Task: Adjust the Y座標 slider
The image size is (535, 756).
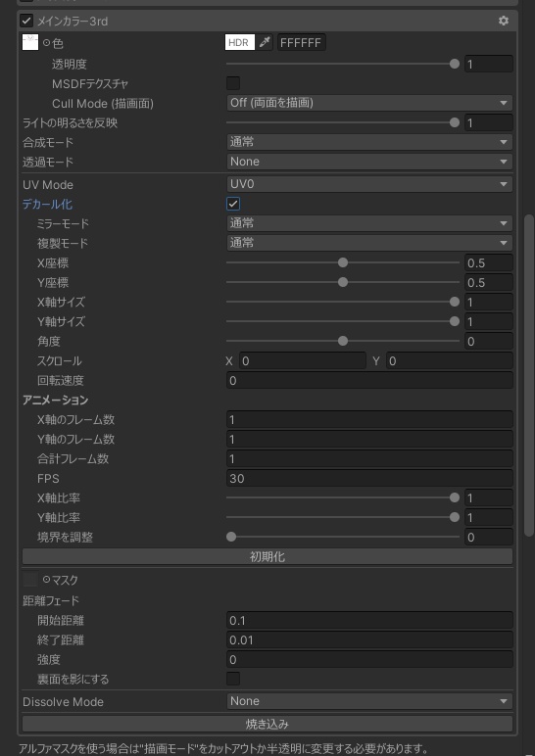Action: pos(343,282)
